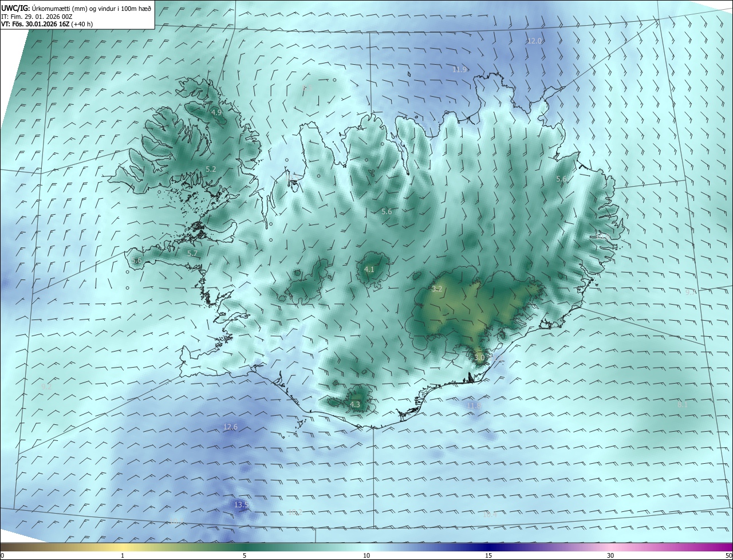Click the color scale tick label 1
Viewport: 733px width, 560px height.
coord(123,555)
